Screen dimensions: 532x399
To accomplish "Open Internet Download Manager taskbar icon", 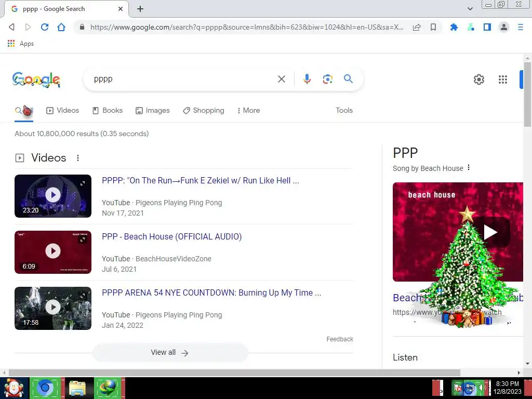I will pos(108,388).
